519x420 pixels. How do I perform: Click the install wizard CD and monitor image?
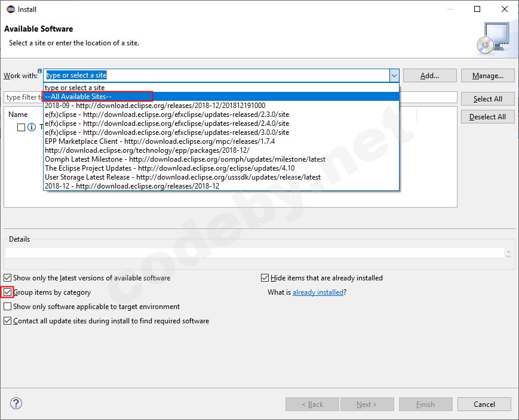(x=493, y=38)
